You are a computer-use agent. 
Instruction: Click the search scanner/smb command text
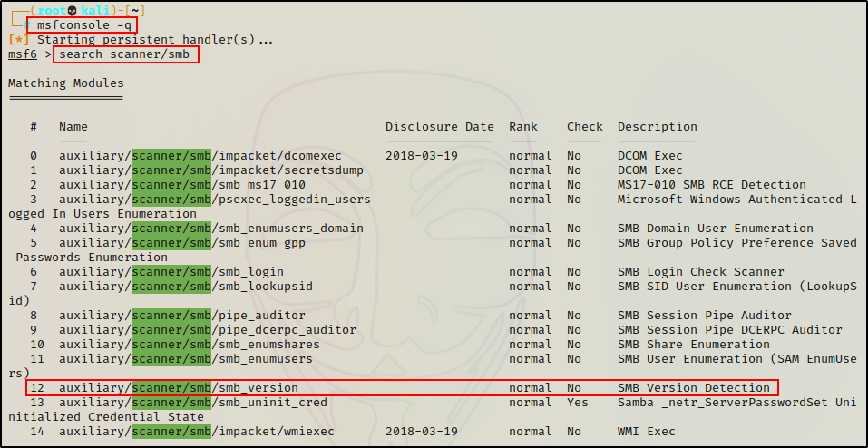(x=125, y=54)
